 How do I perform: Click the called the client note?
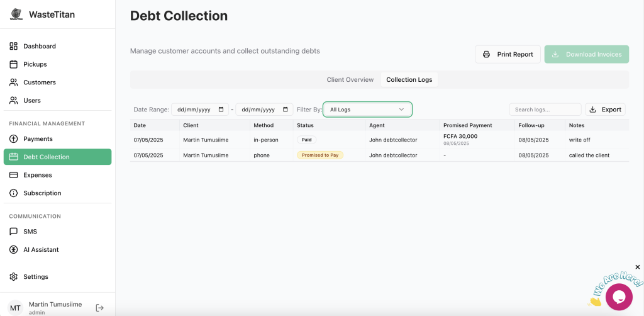click(x=589, y=155)
